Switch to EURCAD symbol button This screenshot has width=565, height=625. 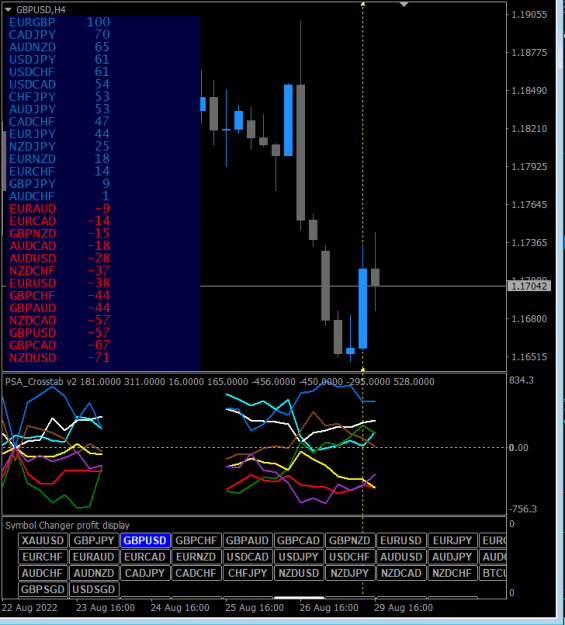(x=145, y=557)
